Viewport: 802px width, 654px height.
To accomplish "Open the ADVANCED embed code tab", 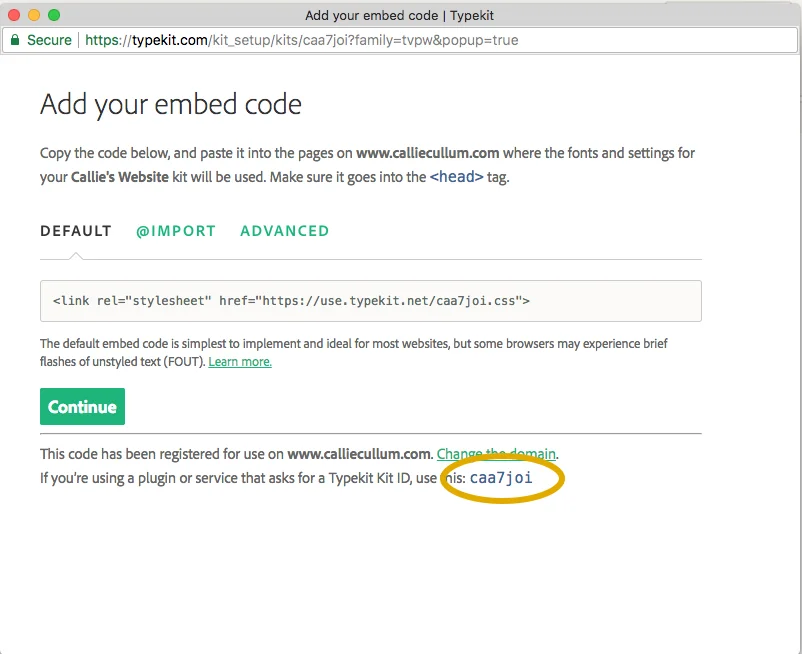I will pos(284,231).
